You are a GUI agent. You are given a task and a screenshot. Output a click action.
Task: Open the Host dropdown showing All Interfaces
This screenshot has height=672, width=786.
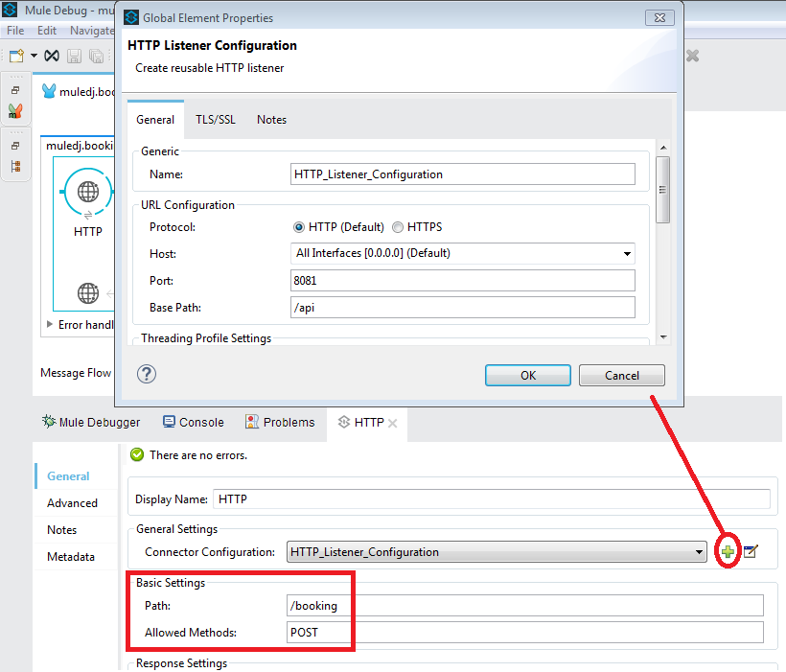627,253
